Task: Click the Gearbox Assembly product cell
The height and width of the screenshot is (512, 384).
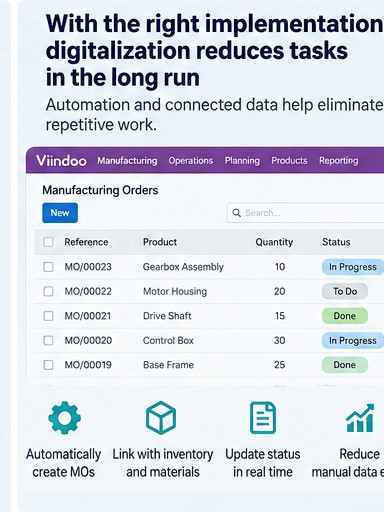Action: click(x=183, y=267)
